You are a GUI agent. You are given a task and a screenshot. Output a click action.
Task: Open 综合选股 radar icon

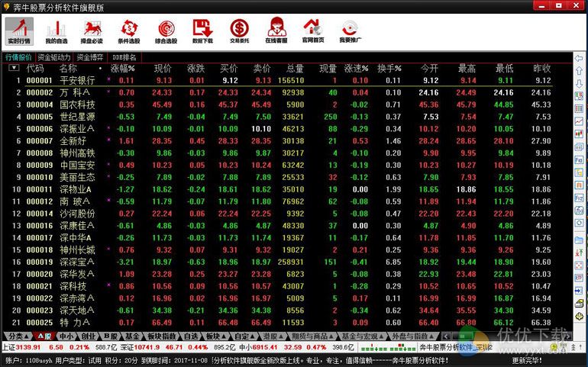(166, 31)
